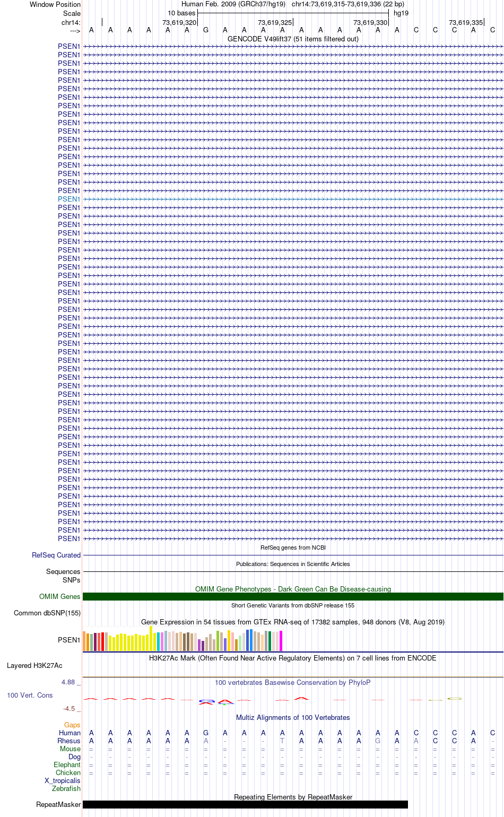Viewport: 504px width, 817px height.
Task: Click the Mouse species row label
Action: click(70, 749)
